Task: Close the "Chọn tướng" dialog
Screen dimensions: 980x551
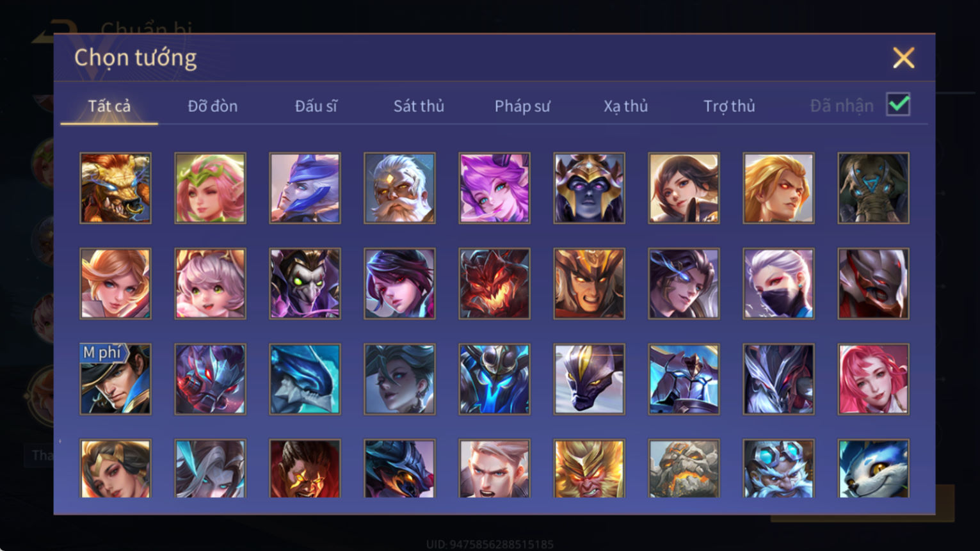Action: click(903, 58)
